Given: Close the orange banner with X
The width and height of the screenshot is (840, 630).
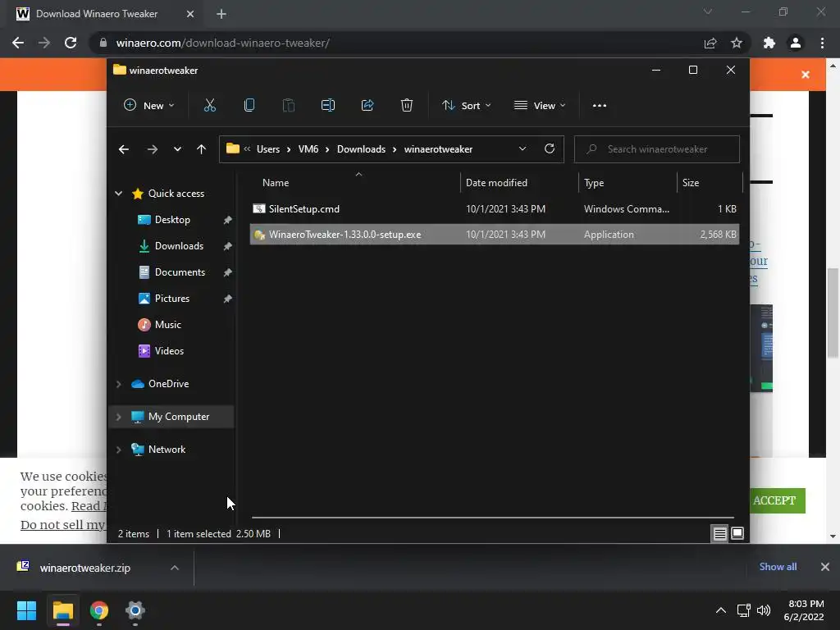Looking at the screenshot, I should 806,75.
